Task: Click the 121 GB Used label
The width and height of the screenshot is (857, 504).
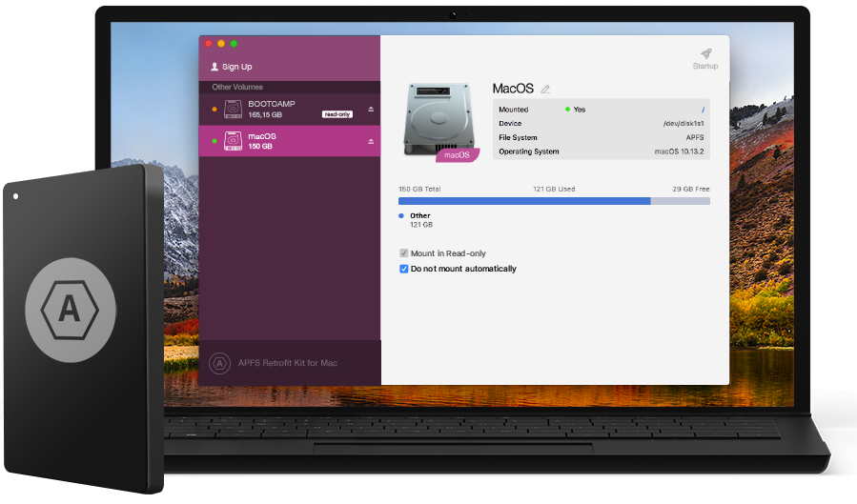Action: pos(554,189)
